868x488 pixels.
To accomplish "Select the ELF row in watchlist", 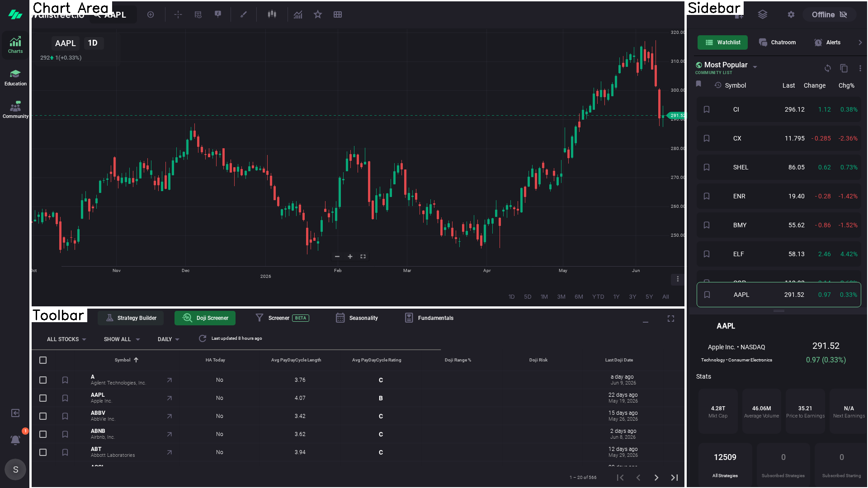I will coord(778,254).
